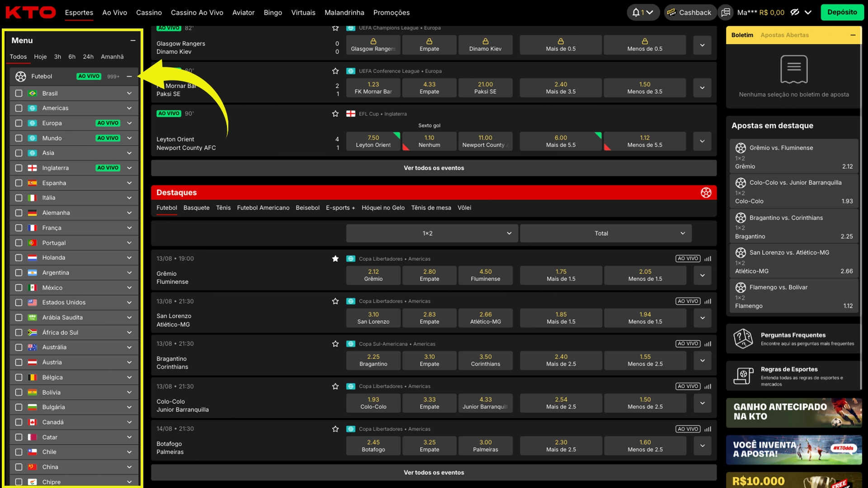This screenshot has height=488, width=868.
Task: Favorite the Leyton Orient match star
Action: pos(335,114)
